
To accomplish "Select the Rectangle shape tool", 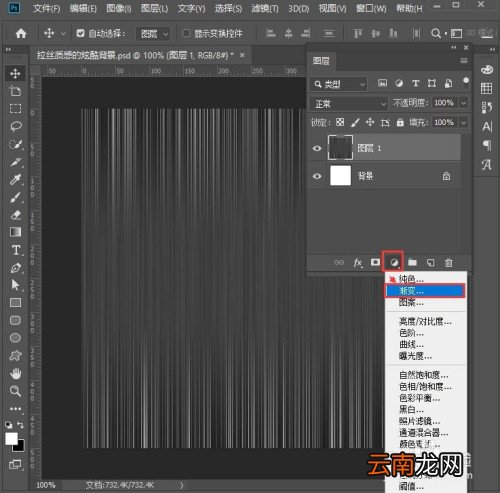I will (15, 303).
